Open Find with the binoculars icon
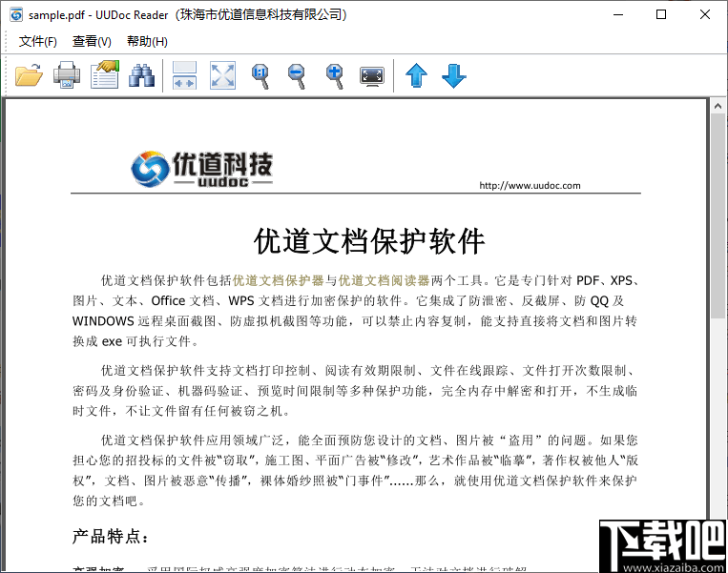 coord(141,76)
